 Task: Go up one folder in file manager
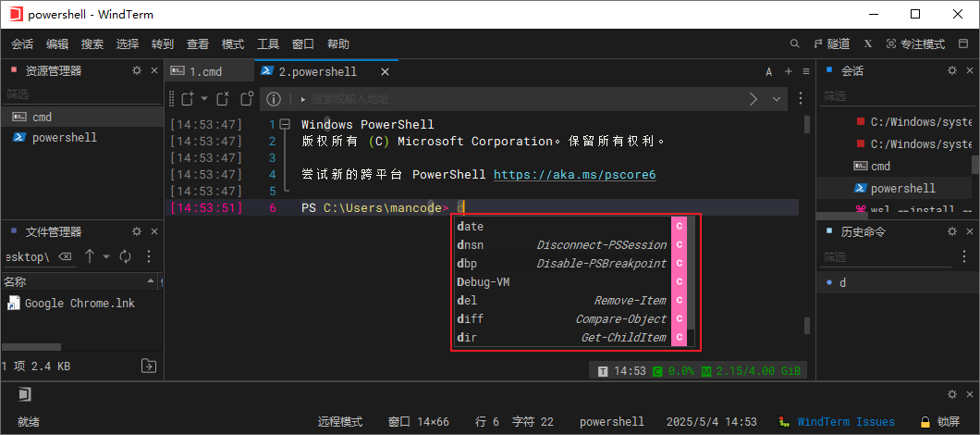click(90, 256)
